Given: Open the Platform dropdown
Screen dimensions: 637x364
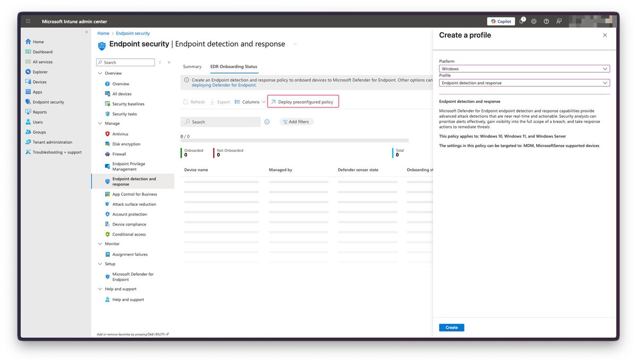Looking at the screenshot, I should (524, 69).
